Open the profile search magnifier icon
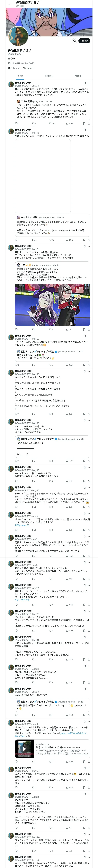The width and height of the screenshot is (98, 868). point(74,41)
